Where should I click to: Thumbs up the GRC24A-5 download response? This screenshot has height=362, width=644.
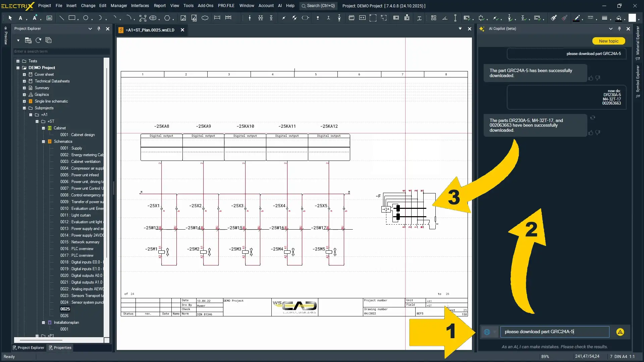click(x=591, y=78)
